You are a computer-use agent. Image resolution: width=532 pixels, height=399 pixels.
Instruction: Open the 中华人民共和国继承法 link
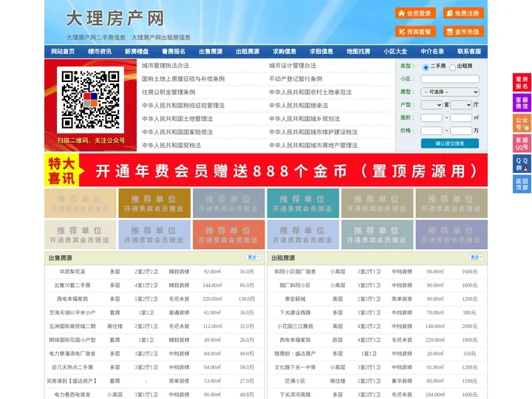(299, 106)
